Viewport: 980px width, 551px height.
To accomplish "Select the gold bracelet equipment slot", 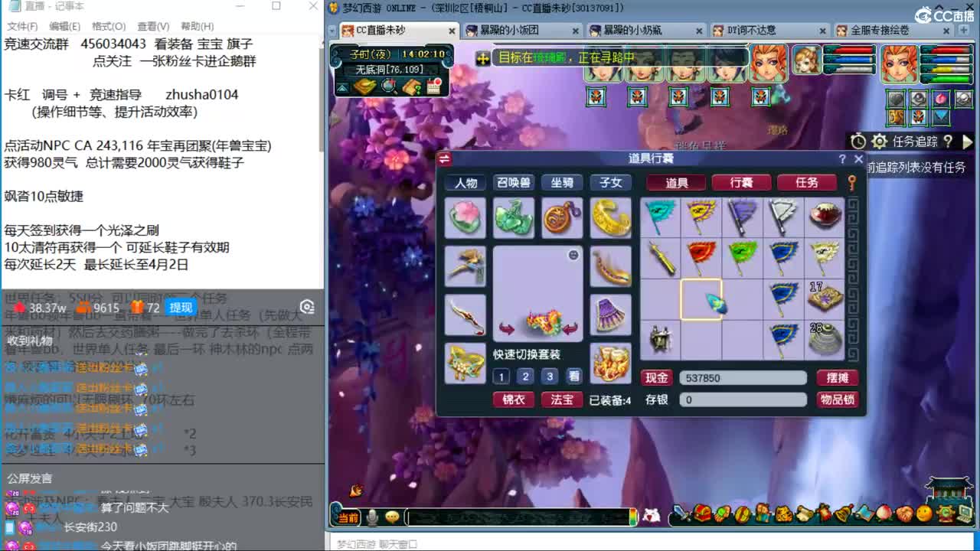I will point(610,218).
